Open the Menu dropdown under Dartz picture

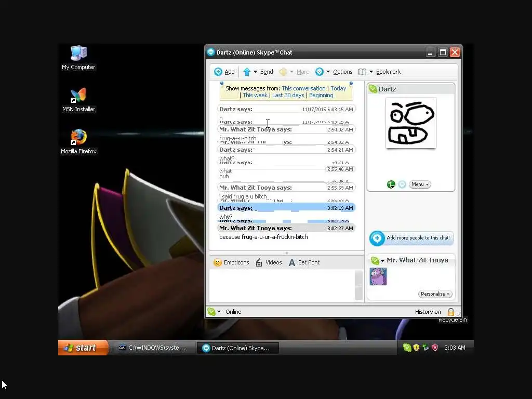point(420,184)
